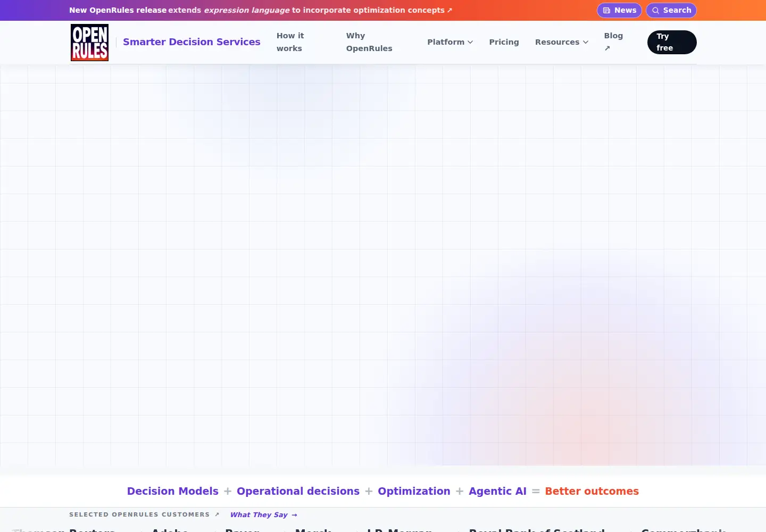Select the Operational decisions link
Image resolution: width=766 pixels, height=532 pixels.
click(x=298, y=491)
